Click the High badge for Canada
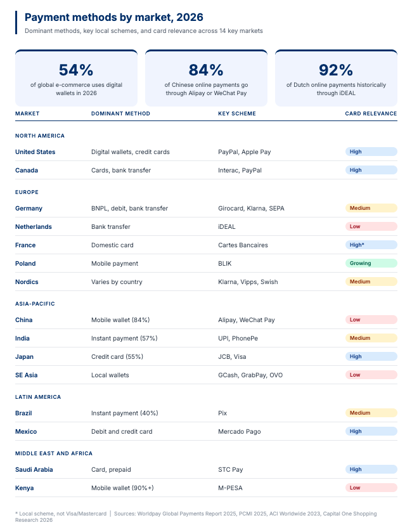This screenshot has width=412, height=532. pyautogui.click(x=371, y=171)
